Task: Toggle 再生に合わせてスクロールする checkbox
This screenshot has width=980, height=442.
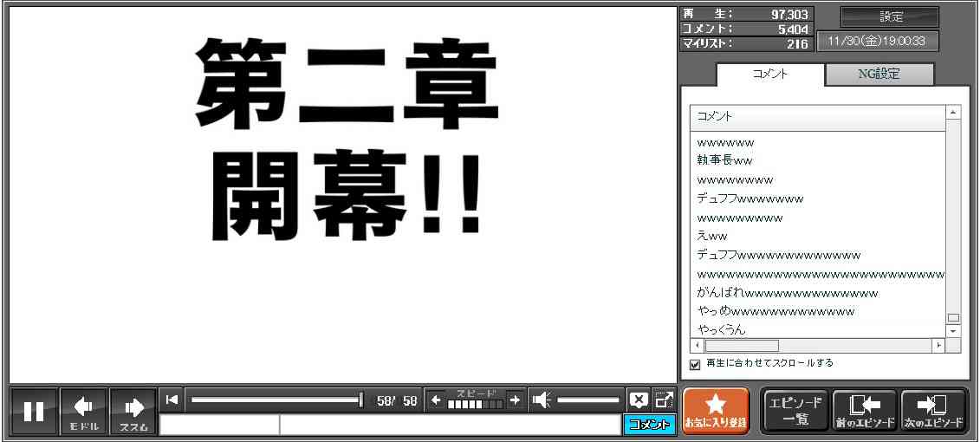Action: (x=695, y=364)
